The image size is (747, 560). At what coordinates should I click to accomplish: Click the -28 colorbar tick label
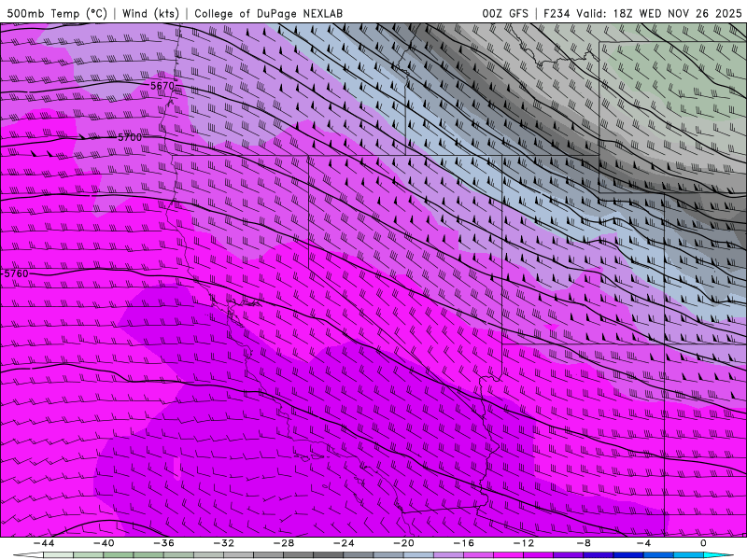click(x=284, y=543)
